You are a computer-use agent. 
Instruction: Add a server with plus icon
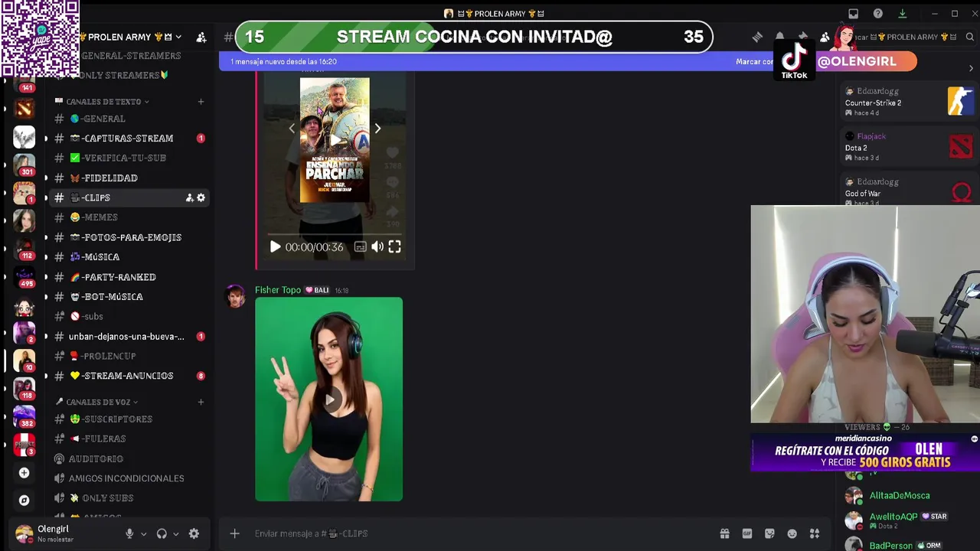pyautogui.click(x=24, y=473)
